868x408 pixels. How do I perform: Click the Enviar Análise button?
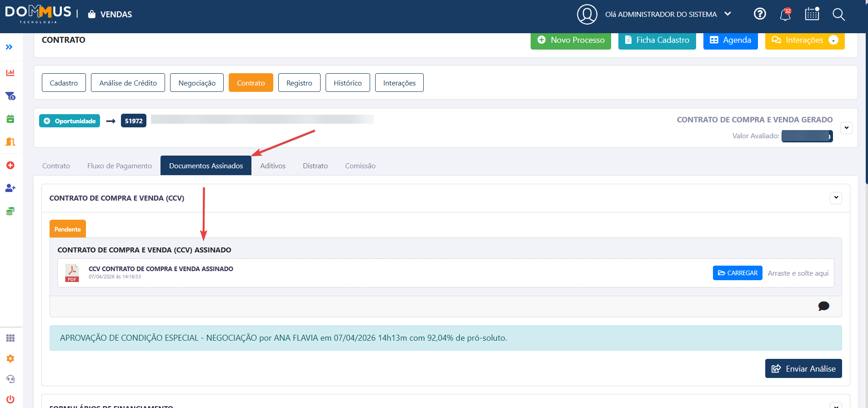[x=803, y=368]
